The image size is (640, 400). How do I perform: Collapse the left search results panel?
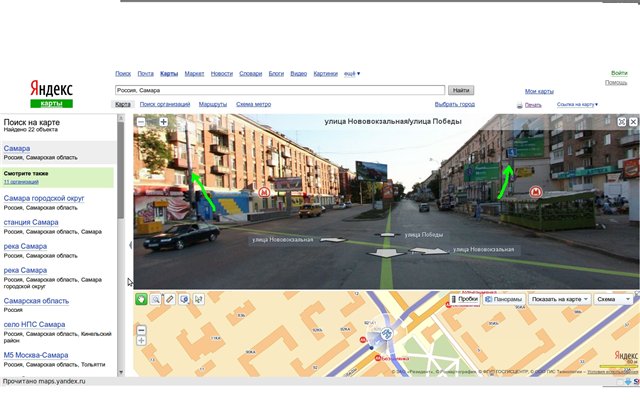[130, 245]
